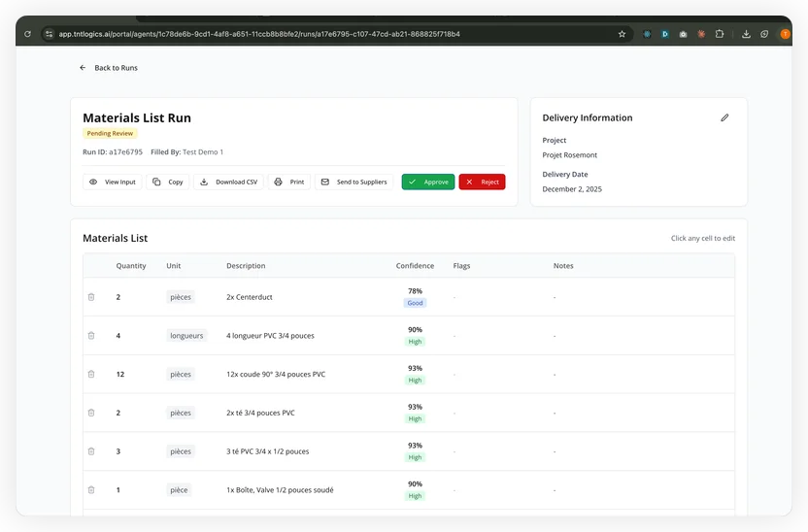The height and width of the screenshot is (532, 808).
Task: Delete the 1x Boîte, Valve row
Action: coord(91,490)
